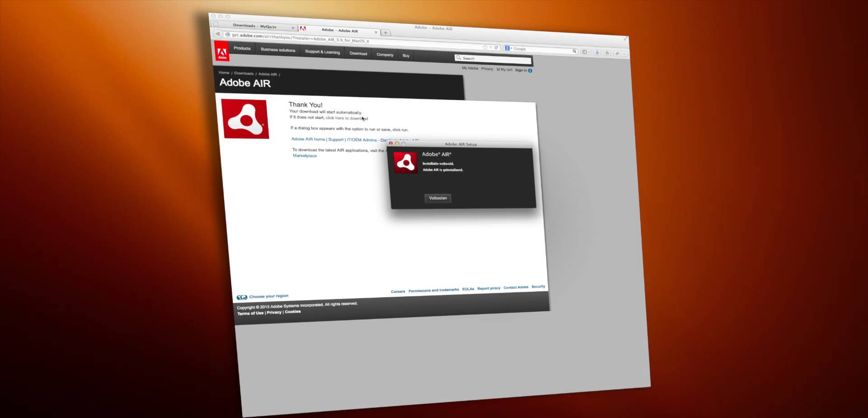Go back with the browser back arrow
Viewport: 868px width, 418px height.
(217, 33)
